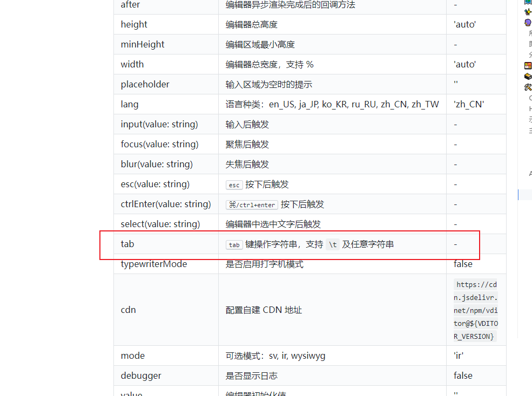
Task: Click the 'zh_CN' default value
Action: pos(469,105)
